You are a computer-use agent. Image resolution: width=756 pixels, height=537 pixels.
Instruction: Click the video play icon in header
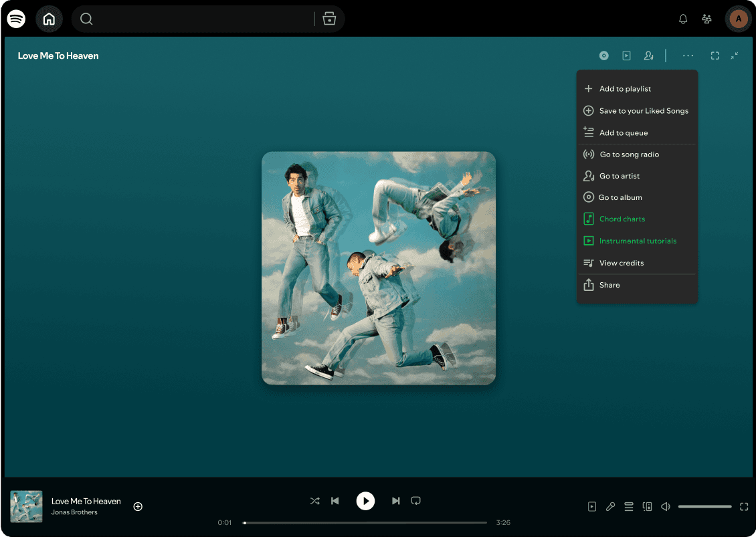(x=626, y=56)
